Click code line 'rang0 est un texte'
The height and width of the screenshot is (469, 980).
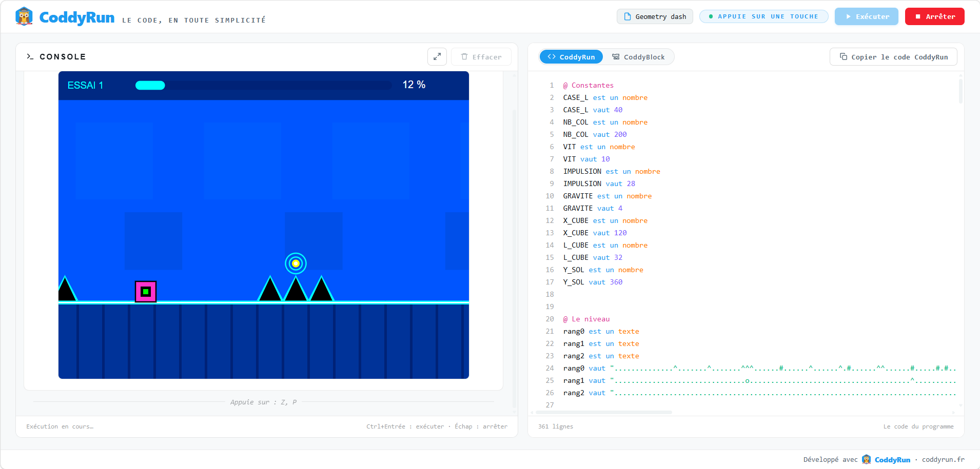601,331
